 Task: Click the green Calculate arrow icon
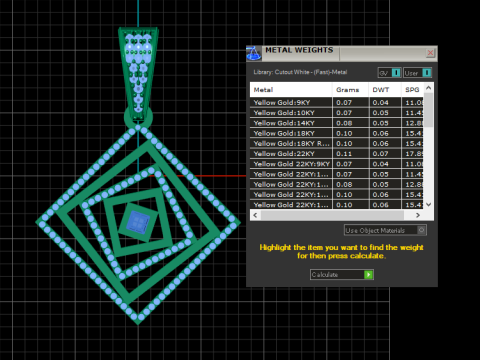(x=368, y=275)
